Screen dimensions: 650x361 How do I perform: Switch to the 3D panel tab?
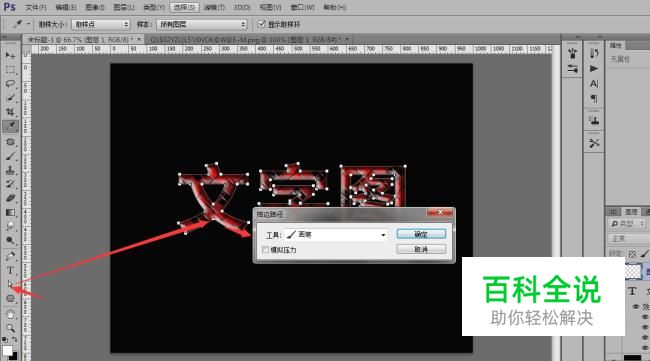[x=613, y=212]
